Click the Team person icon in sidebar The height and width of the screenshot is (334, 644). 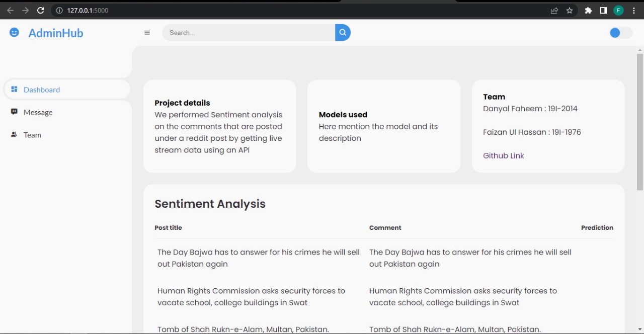tap(14, 134)
